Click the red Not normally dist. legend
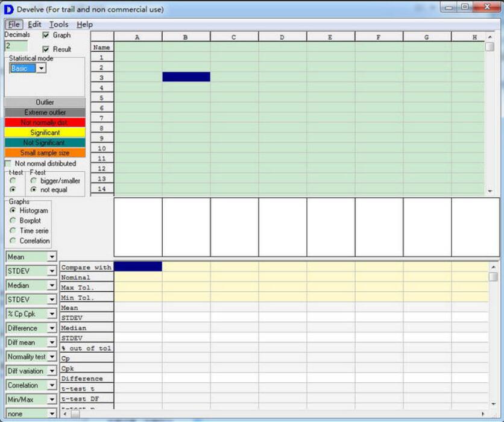The image size is (504, 422). 45,122
